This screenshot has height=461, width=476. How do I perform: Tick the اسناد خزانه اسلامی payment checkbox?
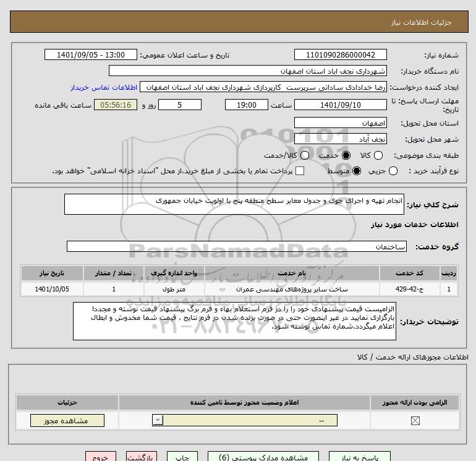pos(300,171)
